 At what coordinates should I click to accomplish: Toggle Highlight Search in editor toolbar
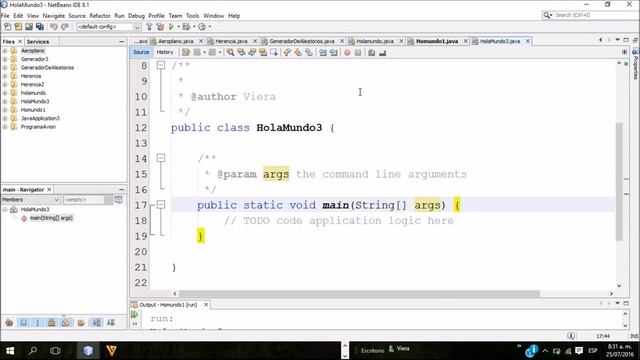tap(263, 52)
